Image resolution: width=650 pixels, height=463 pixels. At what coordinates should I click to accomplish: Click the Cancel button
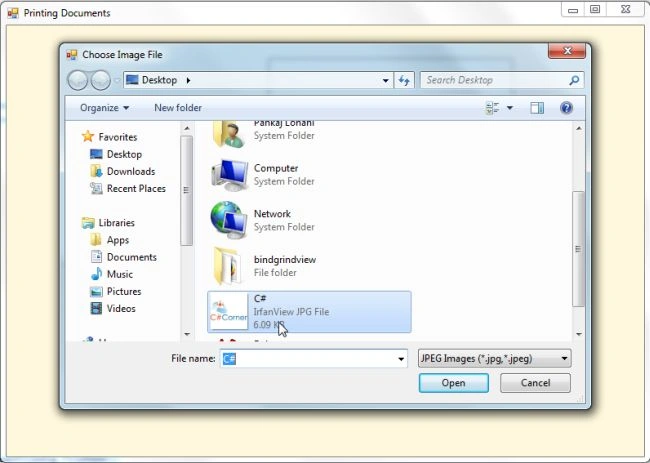point(535,383)
